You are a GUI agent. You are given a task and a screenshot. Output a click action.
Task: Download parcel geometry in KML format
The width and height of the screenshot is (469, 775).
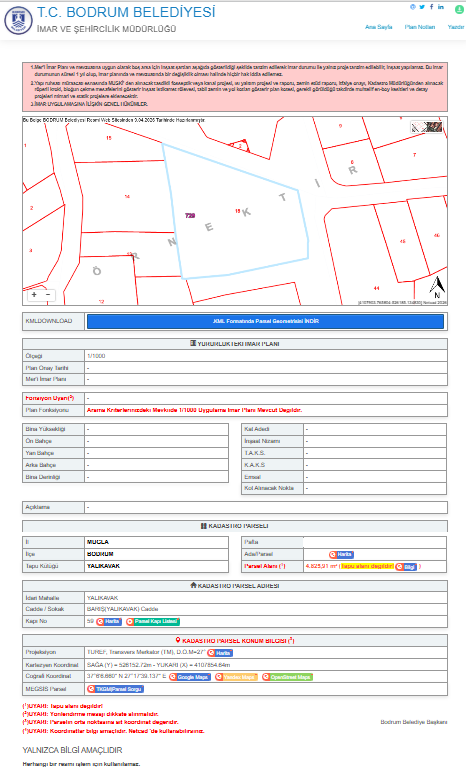pos(265,321)
